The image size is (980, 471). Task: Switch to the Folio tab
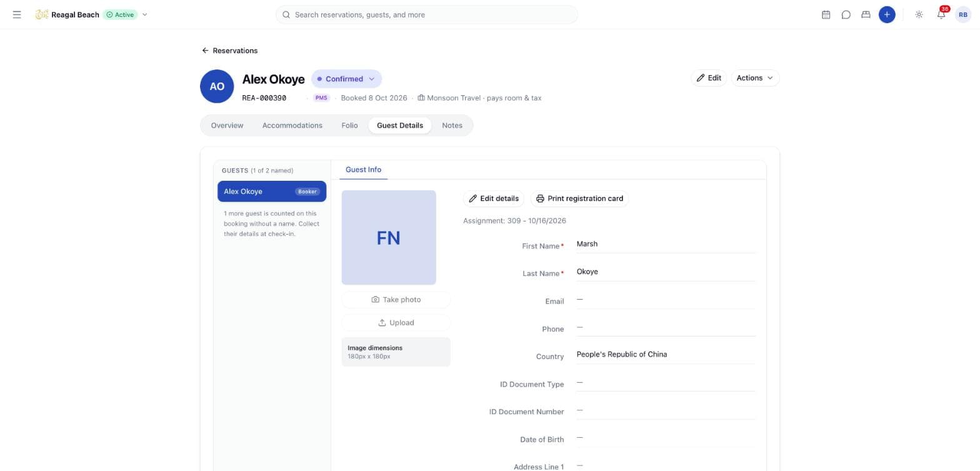click(349, 125)
